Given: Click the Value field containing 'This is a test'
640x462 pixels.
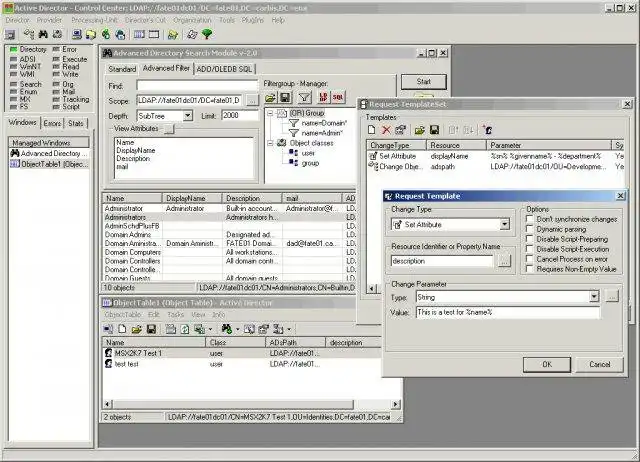Looking at the screenshot, I should (x=508, y=312).
